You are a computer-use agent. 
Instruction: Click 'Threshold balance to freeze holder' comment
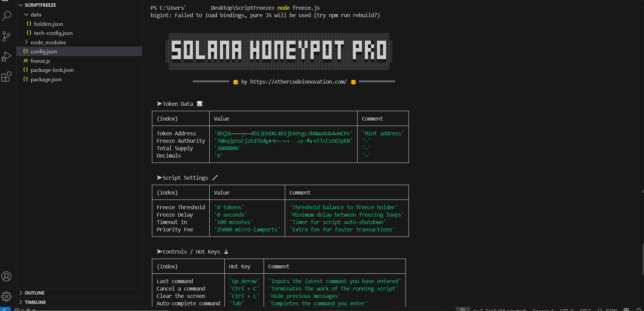(344, 207)
